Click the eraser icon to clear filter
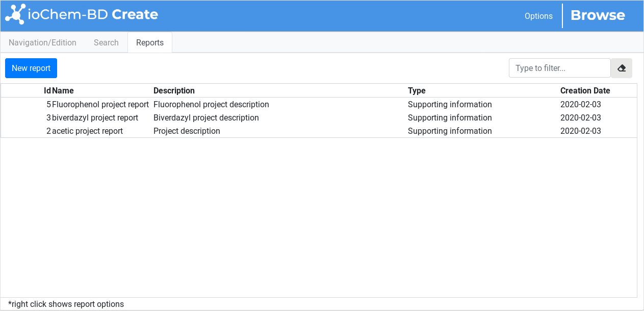The height and width of the screenshot is (311, 644). tap(622, 68)
